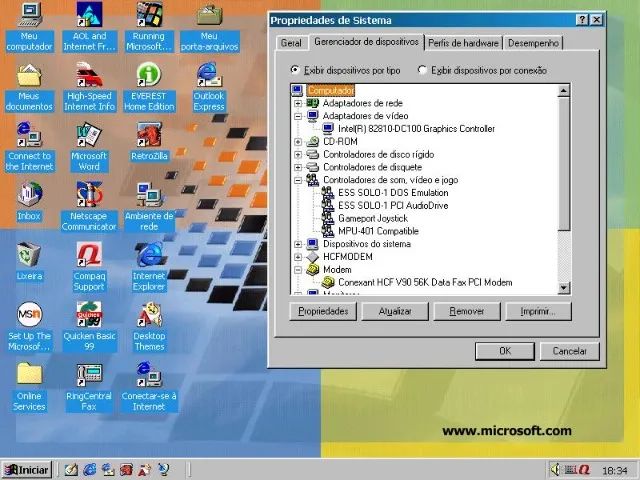Image resolution: width=640 pixels, height=480 pixels.
Task: Switch to Perfis de hardware tab
Action: (463, 43)
